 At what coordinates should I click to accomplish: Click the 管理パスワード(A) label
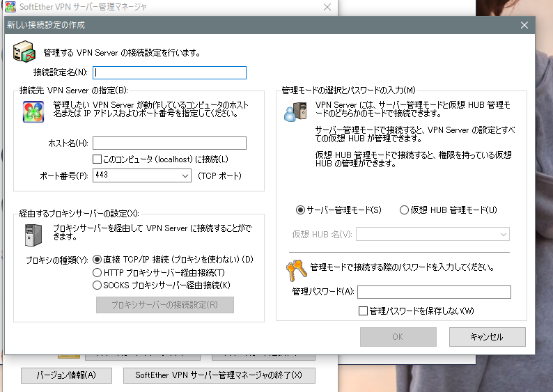pos(322,292)
